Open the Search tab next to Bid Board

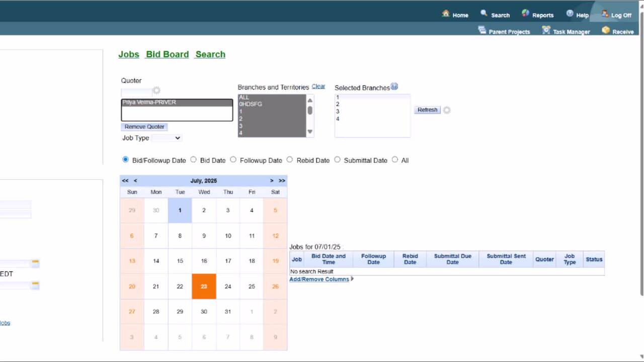tap(210, 54)
